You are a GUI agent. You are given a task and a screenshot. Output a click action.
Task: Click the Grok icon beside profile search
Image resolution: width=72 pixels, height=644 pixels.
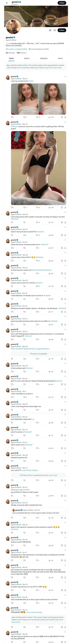pos(50,30)
